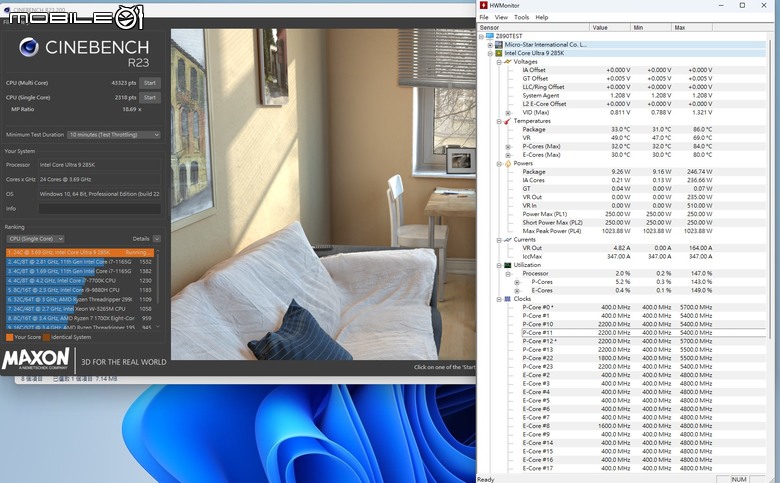The width and height of the screenshot is (780, 483).
Task: Collapse the Z890TEST root node
Action: tap(482, 36)
